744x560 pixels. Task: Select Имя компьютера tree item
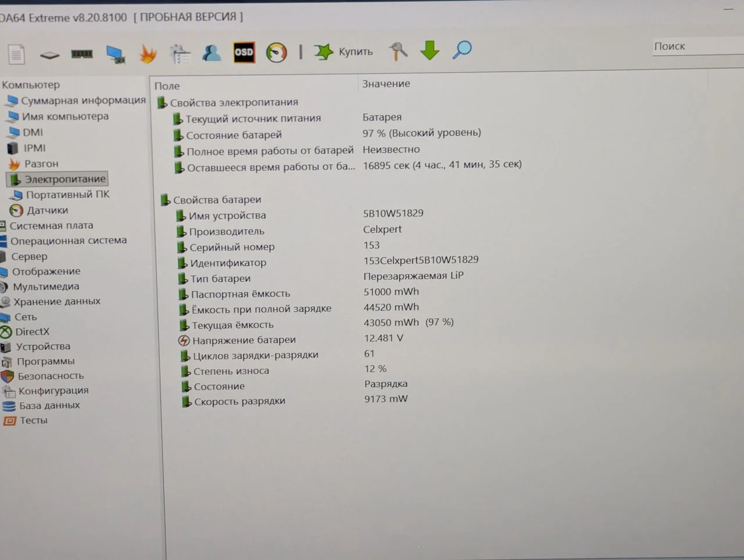[58, 117]
